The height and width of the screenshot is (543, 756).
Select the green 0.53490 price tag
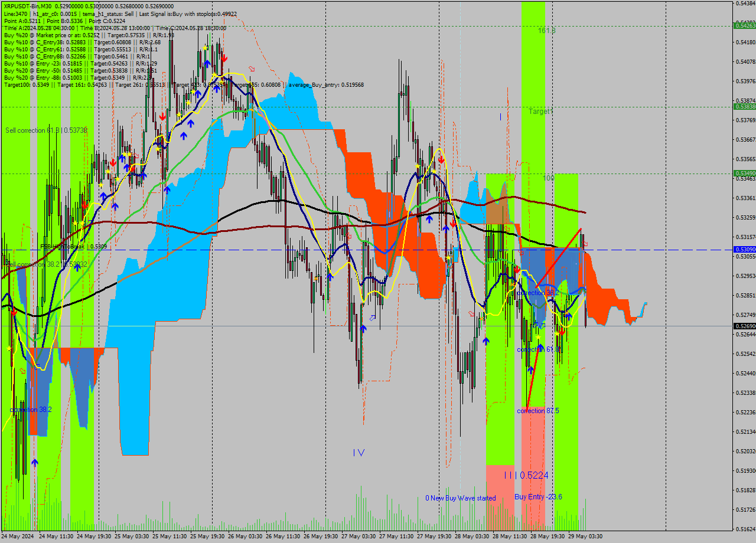pyautogui.click(x=744, y=174)
